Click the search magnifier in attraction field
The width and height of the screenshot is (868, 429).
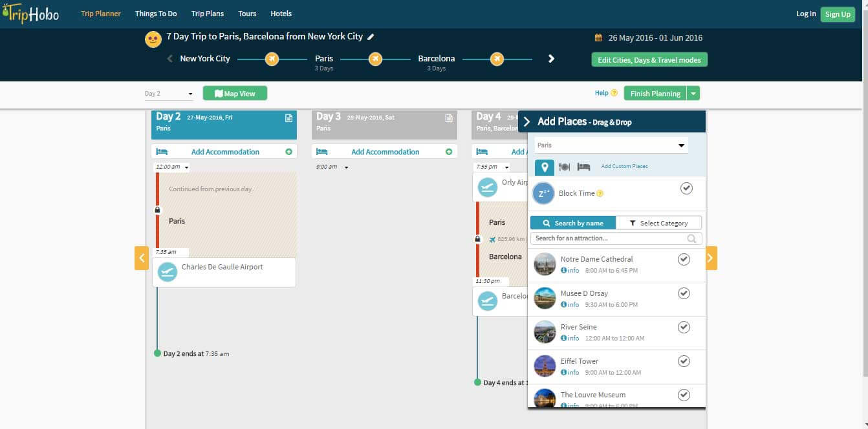coord(692,238)
